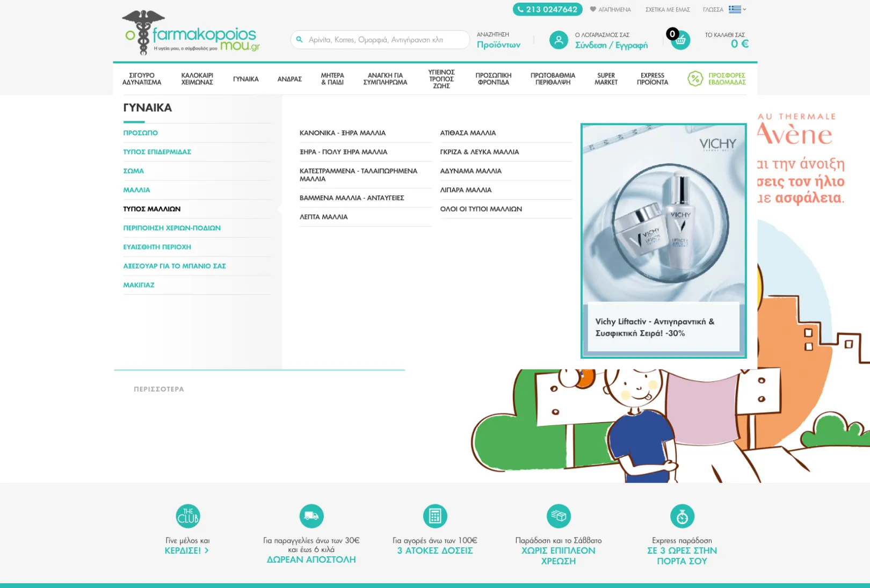Click the favorites heart icon
The width and height of the screenshot is (870, 588).
593,9
